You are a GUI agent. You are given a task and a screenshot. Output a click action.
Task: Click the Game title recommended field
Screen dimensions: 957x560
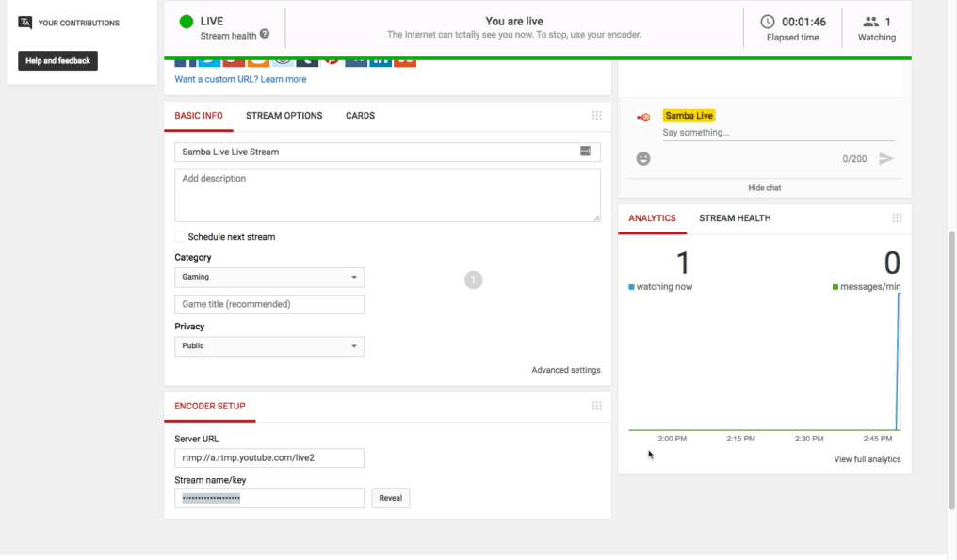point(269,304)
